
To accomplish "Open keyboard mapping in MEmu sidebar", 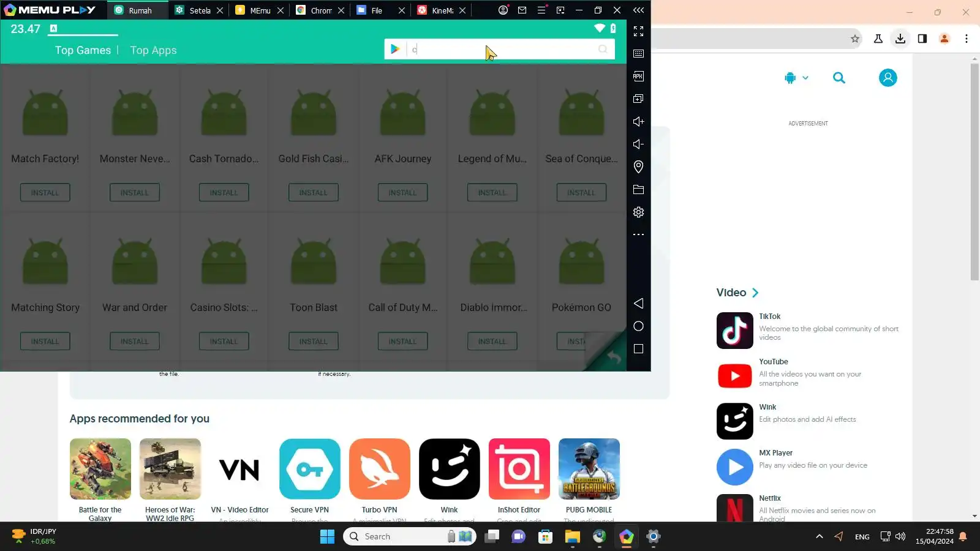I will click(638, 54).
